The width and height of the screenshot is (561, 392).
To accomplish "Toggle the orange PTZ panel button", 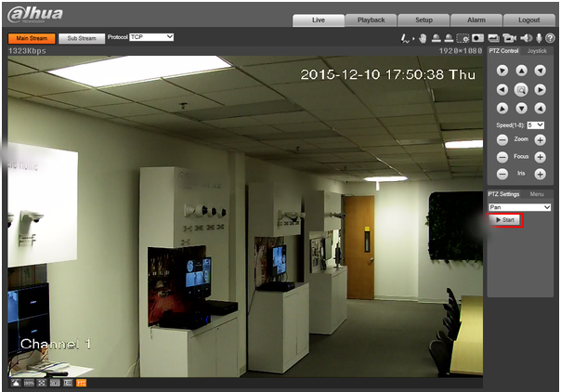I will pyautogui.click(x=82, y=383).
